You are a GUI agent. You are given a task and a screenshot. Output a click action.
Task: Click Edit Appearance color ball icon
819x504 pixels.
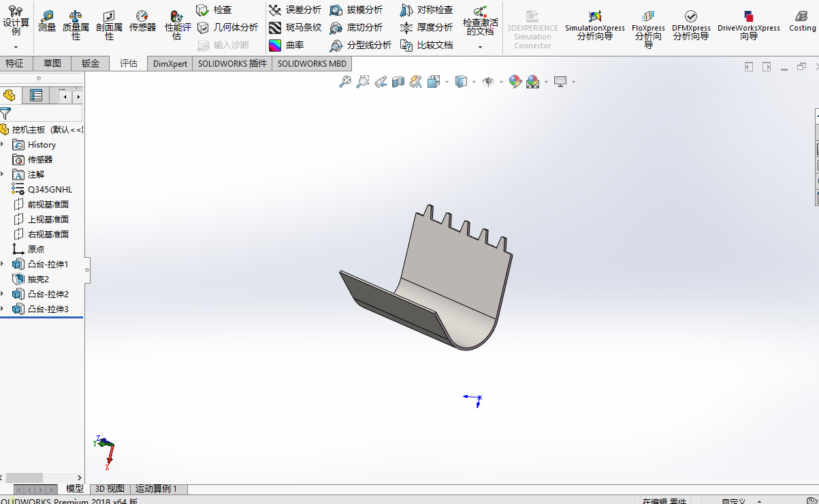515,82
